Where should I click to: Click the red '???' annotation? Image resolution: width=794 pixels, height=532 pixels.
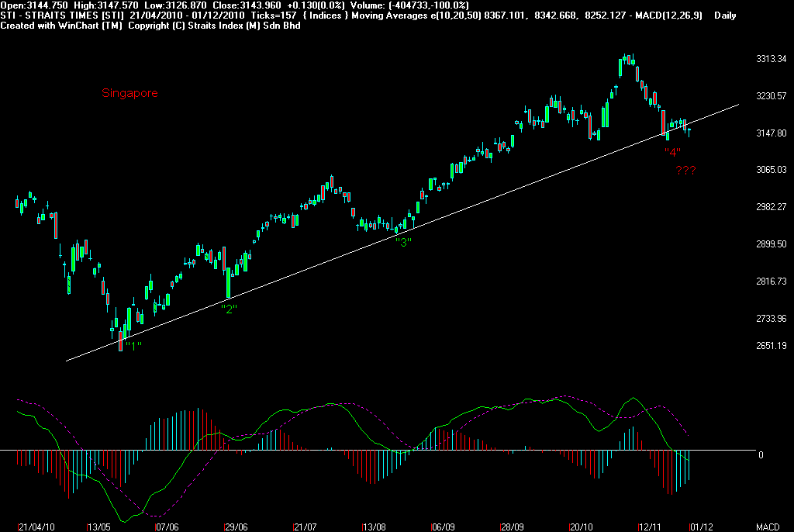tap(685, 171)
